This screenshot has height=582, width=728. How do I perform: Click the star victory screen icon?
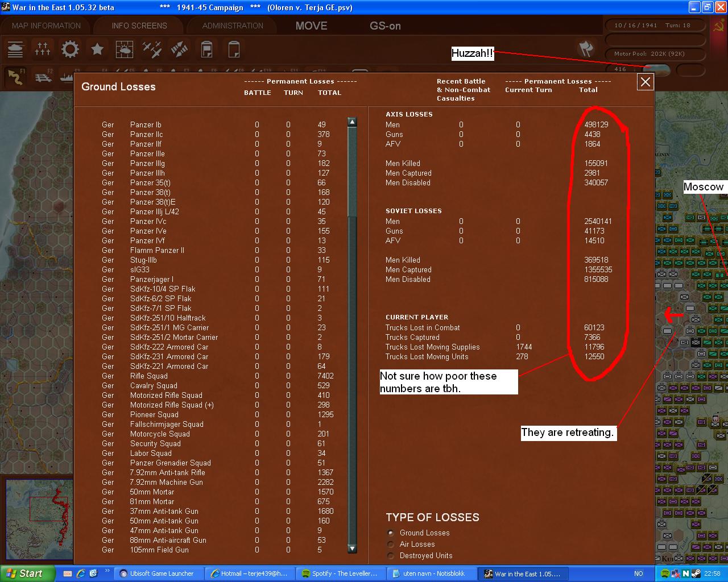[97, 49]
